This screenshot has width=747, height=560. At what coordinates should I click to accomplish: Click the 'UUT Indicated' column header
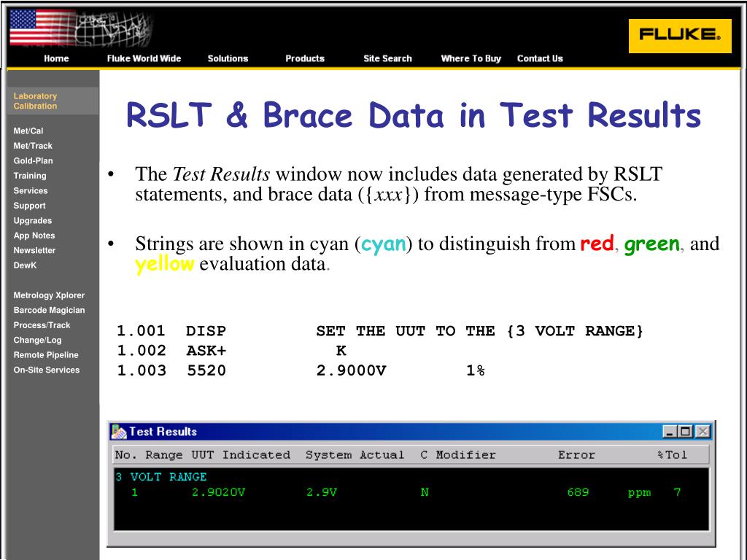coord(241,455)
